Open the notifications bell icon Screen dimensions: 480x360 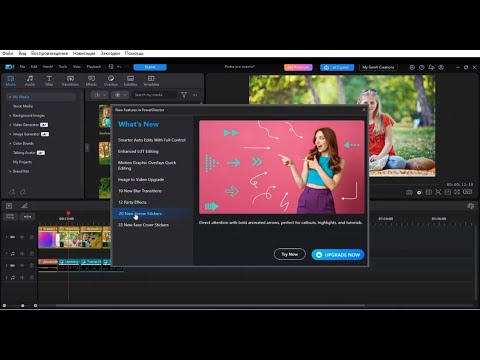point(431,67)
